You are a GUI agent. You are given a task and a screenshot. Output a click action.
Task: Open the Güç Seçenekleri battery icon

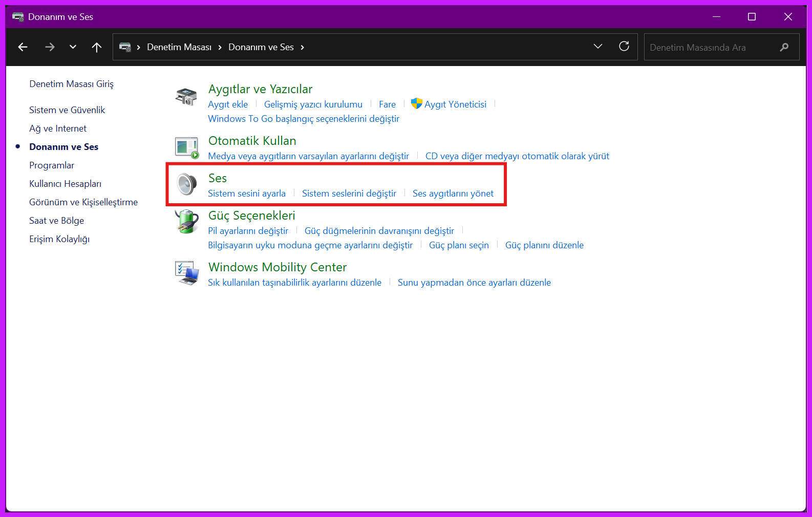pos(186,222)
